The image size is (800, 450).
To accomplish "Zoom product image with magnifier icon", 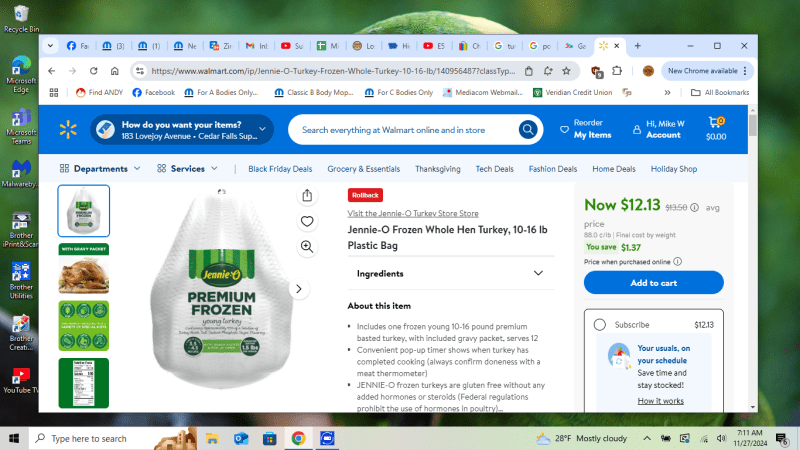I will (307, 246).
